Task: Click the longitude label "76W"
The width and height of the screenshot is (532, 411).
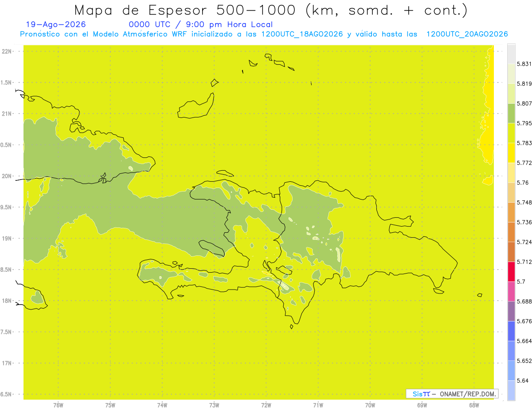Action: point(58,405)
